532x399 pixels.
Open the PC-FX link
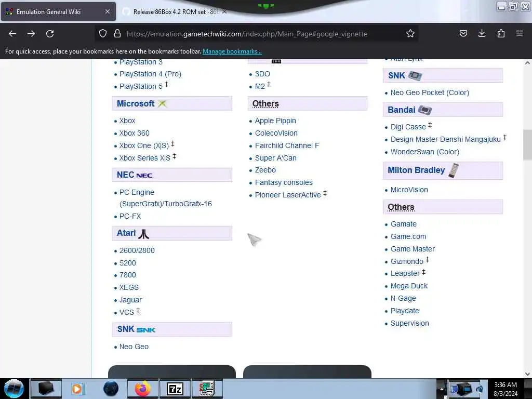(130, 216)
